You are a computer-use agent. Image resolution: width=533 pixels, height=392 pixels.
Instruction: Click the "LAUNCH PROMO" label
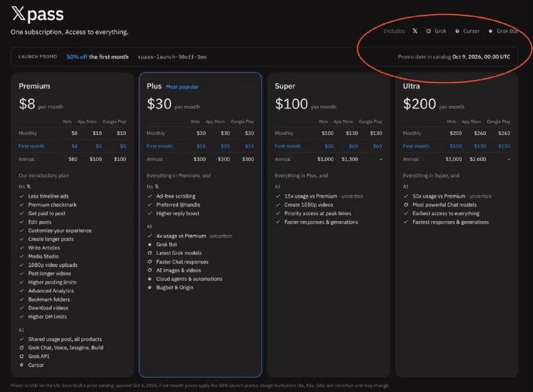pyautogui.click(x=38, y=57)
